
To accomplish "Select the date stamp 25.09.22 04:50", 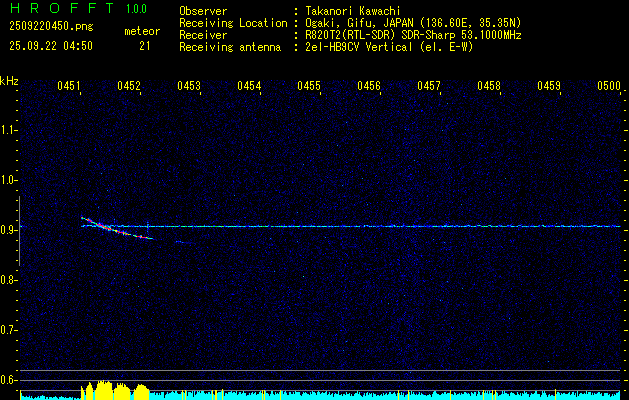I will pyautogui.click(x=50, y=46).
